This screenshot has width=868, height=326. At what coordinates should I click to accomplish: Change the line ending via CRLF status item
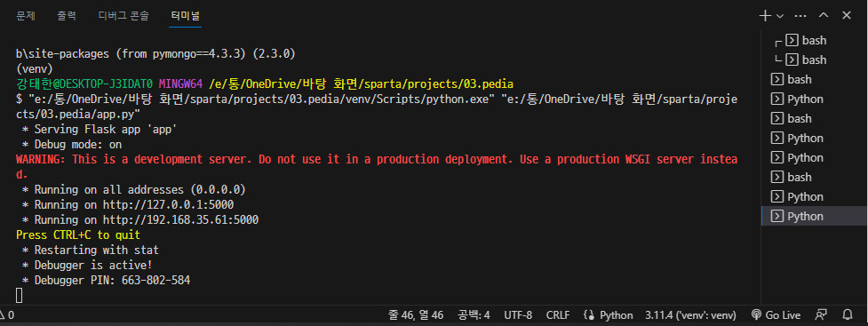coord(557,315)
